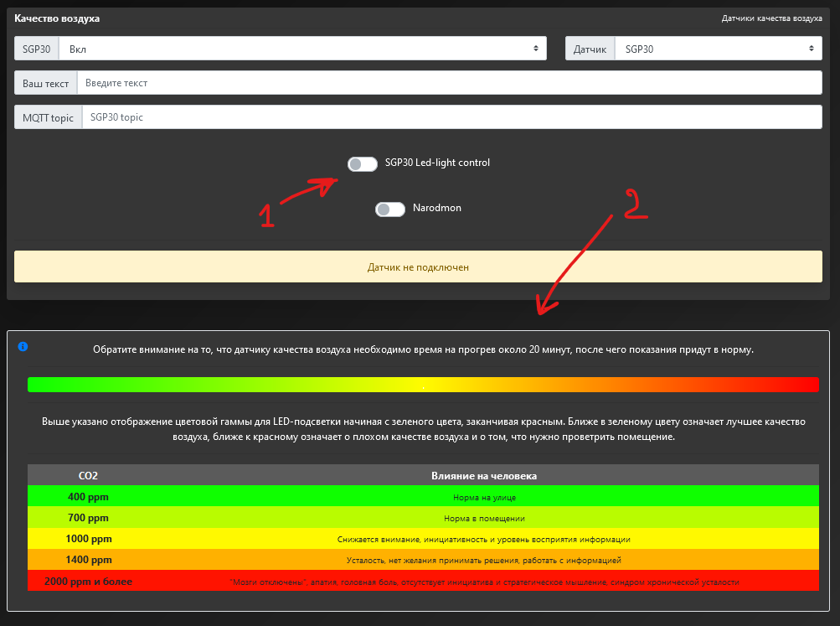
Task: Click the Датчик не подключен warning banner
Action: click(x=418, y=267)
